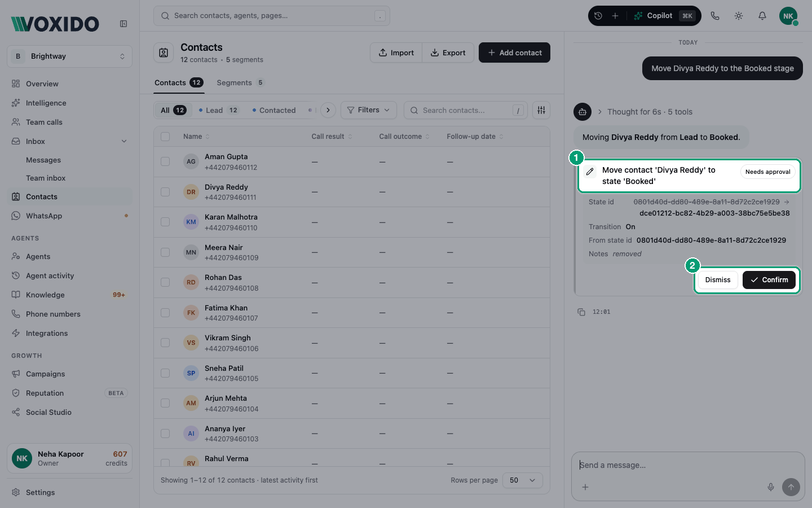Screen dimensions: 812x508
Task: Go to the Knowledge section
Action: [70, 295]
